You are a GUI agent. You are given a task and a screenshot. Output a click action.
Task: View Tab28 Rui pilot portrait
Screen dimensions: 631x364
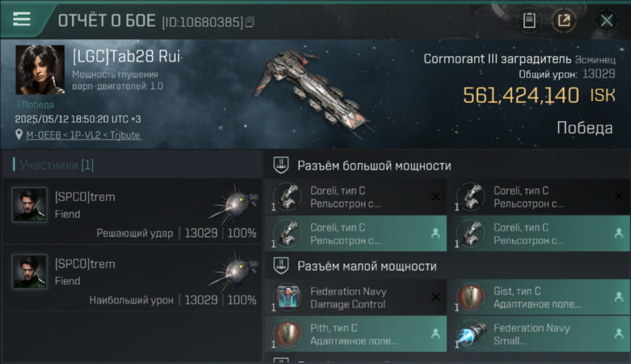pos(40,70)
